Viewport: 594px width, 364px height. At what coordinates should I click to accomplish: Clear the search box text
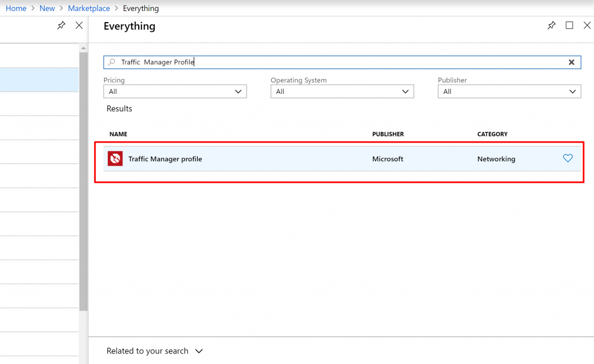(x=571, y=62)
